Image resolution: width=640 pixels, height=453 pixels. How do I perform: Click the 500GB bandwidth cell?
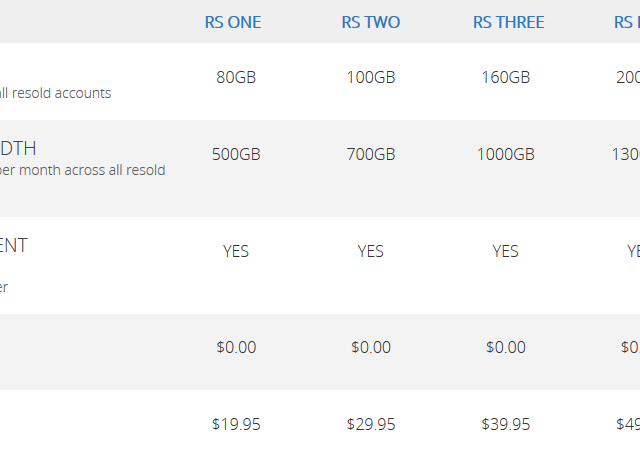pos(236,154)
